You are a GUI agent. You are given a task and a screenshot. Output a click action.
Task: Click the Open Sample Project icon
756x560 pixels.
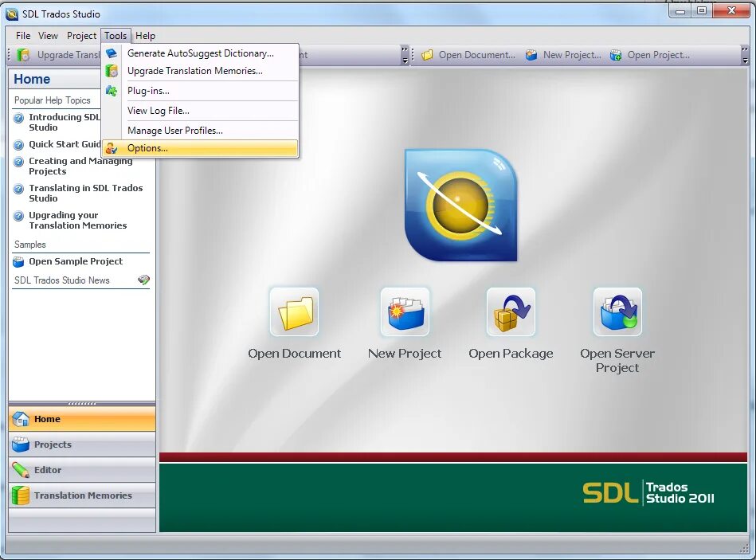(x=18, y=262)
